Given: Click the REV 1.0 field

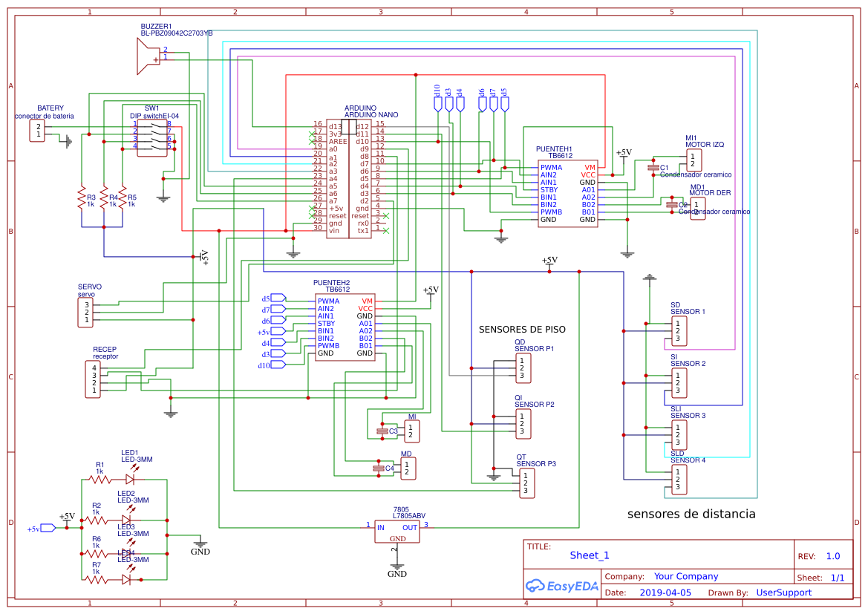Looking at the screenshot, I should click(833, 555).
